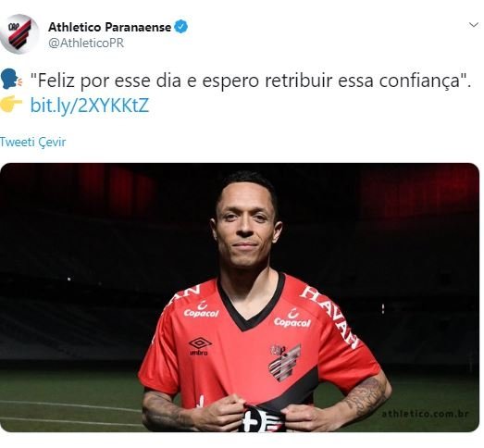
Task: Open the Athletico Paranaense account name
Action: 109,27
